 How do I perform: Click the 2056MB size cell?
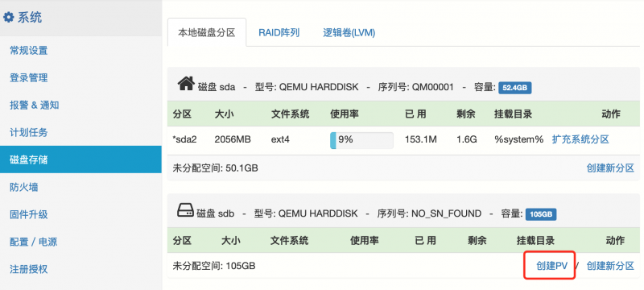[233, 139]
